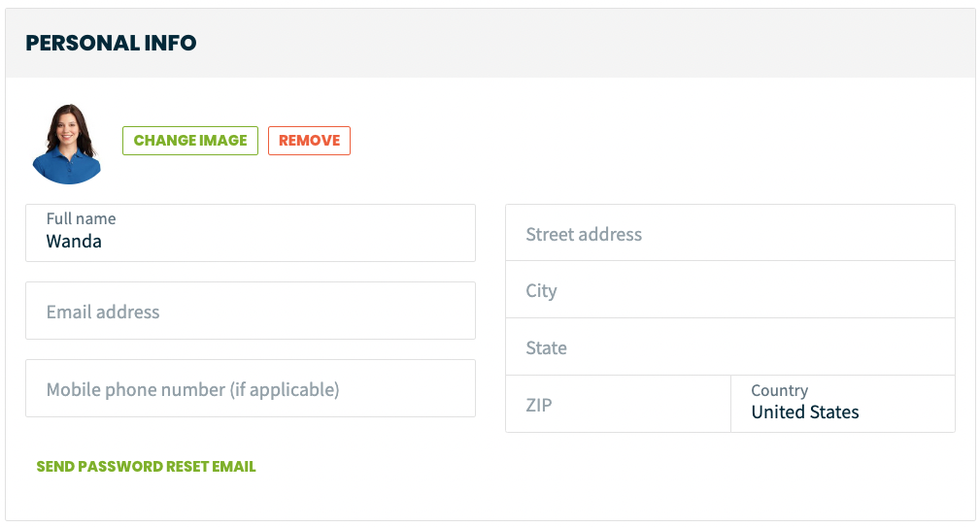The height and width of the screenshot is (527, 980).
Task: Focus the City input
Action: (x=730, y=290)
